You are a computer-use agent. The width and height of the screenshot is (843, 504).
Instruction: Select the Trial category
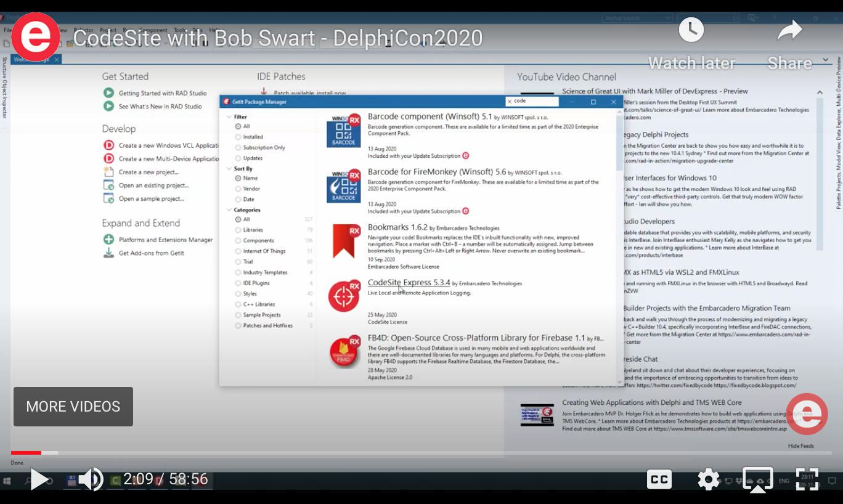pos(238,262)
